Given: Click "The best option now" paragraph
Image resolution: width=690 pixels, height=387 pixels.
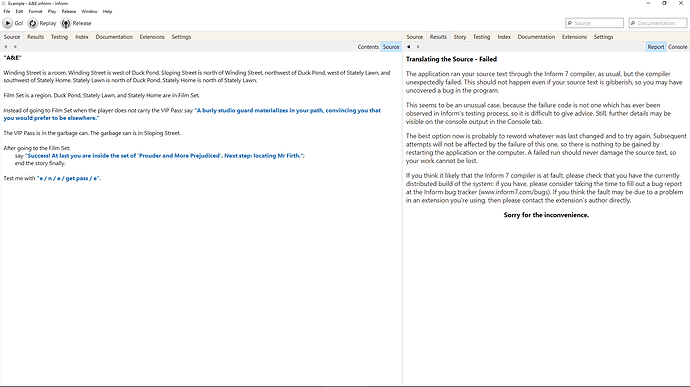Looking at the screenshot, I should [x=546, y=148].
